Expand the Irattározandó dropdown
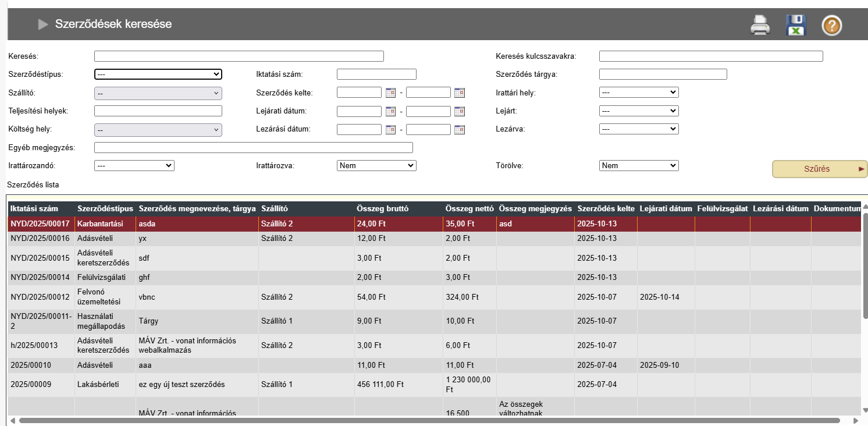The height and width of the screenshot is (426, 868). (x=134, y=166)
